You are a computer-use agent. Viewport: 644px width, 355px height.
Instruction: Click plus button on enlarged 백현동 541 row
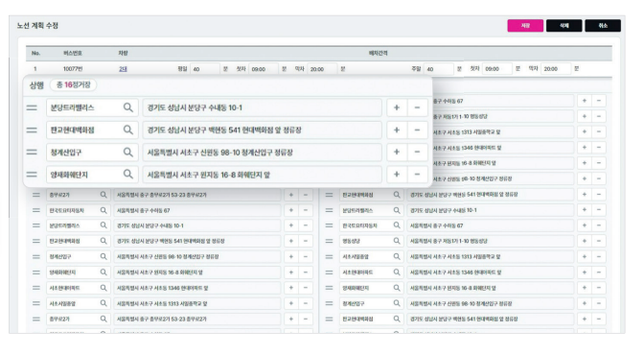point(397,130)
